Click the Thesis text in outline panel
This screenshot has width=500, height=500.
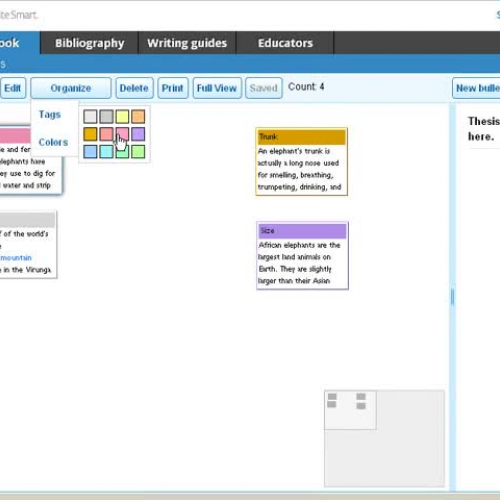click(483, 129)
